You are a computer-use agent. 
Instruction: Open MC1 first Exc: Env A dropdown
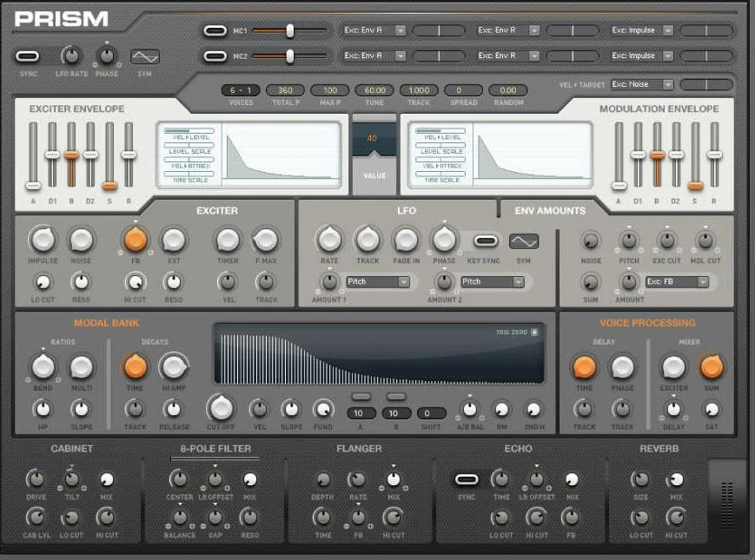374,30
